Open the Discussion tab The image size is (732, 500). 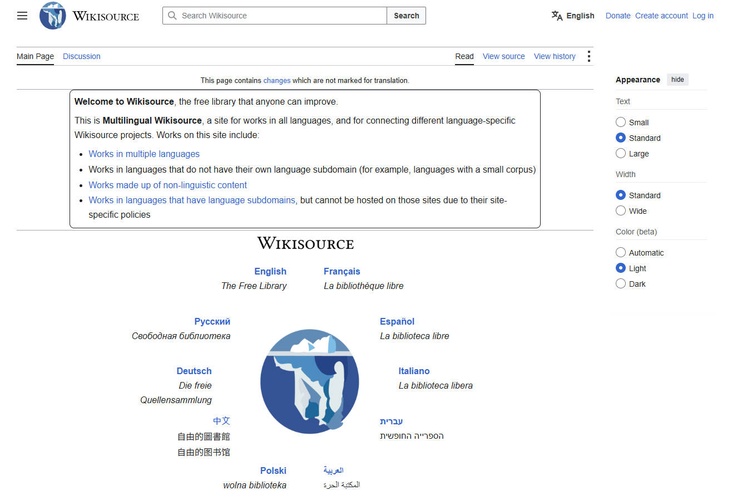81,56
